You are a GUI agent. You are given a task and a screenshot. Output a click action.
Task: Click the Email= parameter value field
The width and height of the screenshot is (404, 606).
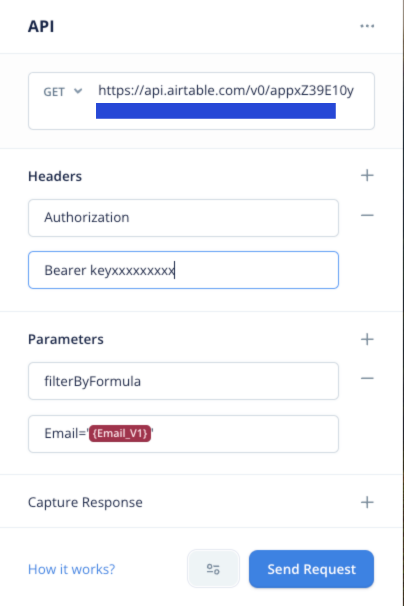183,434
